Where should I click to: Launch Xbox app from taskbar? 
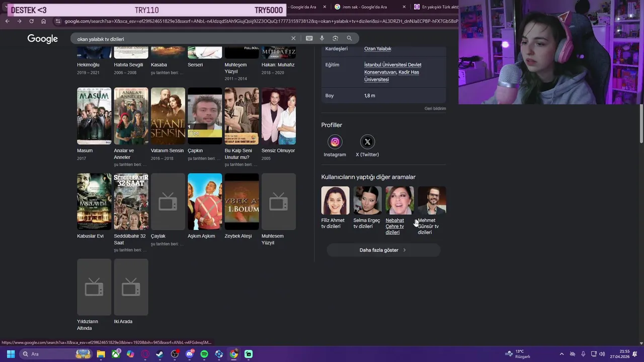tap(116, 354)
